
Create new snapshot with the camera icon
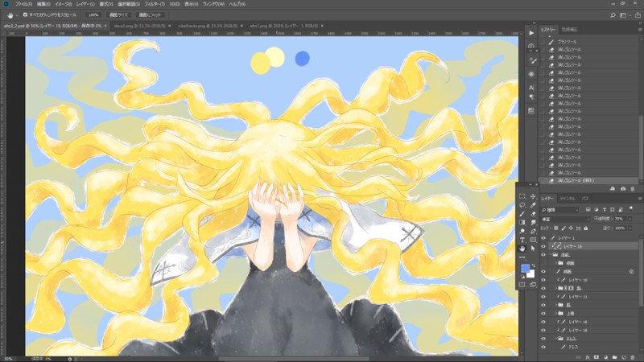[623, 189]
